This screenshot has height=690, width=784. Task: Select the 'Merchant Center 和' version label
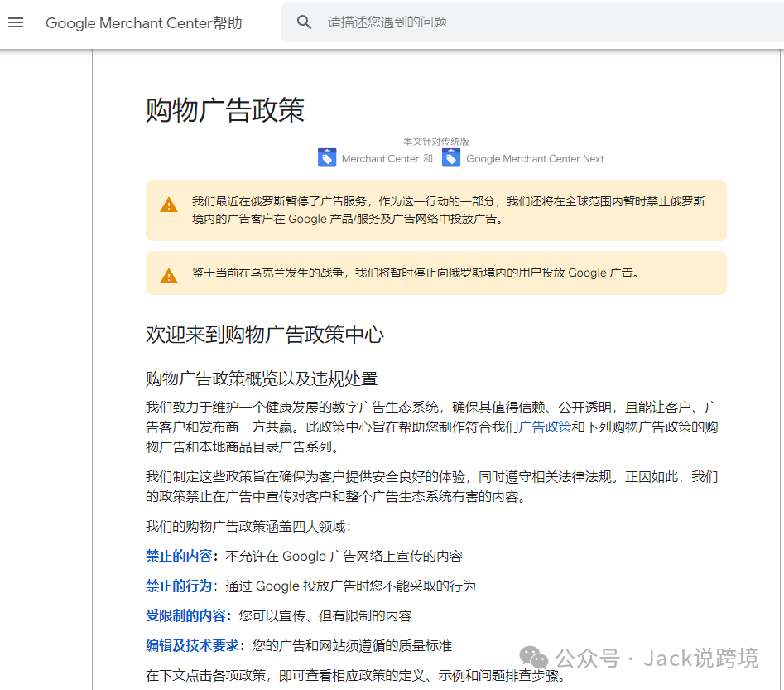point(387,159)
